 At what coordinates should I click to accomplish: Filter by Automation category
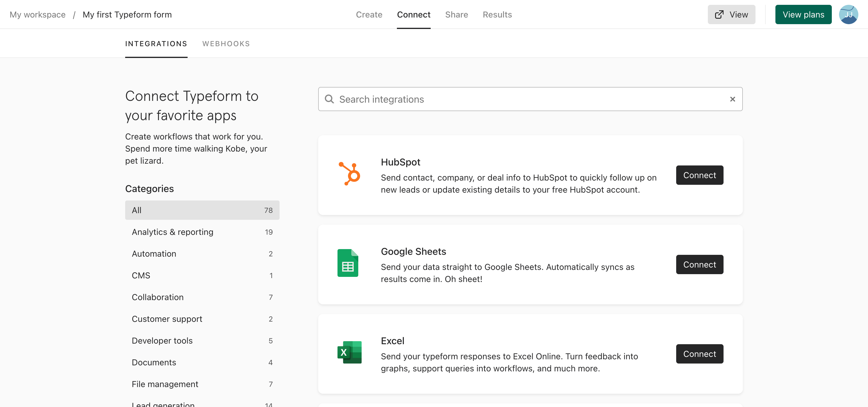[202, 254]
